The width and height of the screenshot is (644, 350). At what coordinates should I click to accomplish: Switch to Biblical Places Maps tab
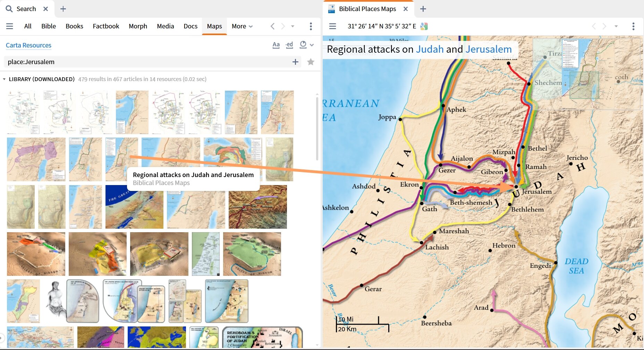click(367, 9)
